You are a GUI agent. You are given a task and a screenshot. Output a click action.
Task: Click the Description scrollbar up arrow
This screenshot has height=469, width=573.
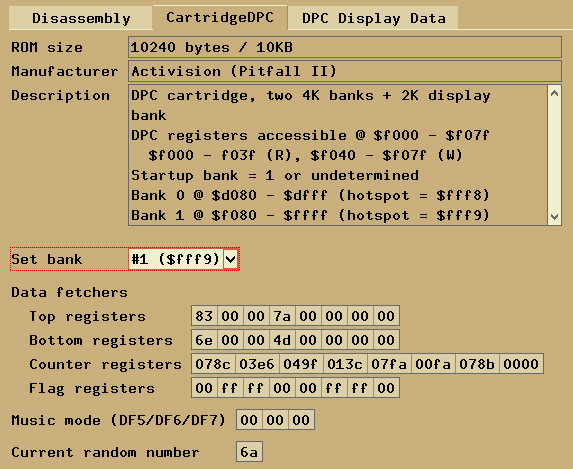click(x=554, y=94)
